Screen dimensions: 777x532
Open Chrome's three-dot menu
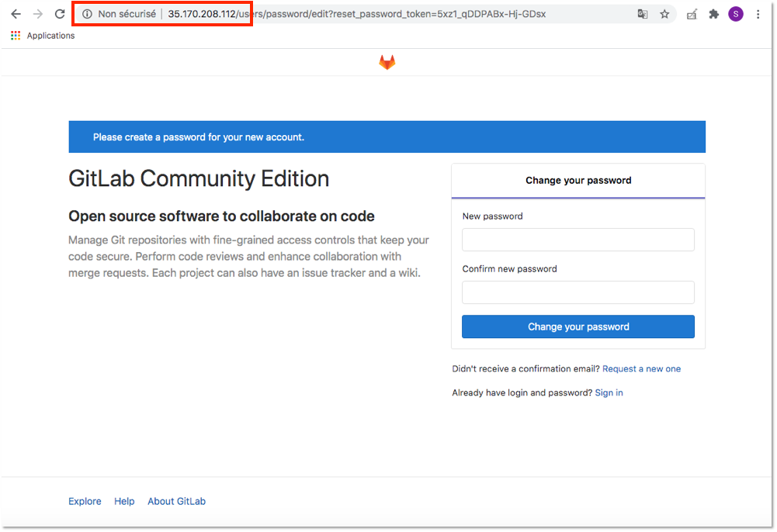(758, 14)
